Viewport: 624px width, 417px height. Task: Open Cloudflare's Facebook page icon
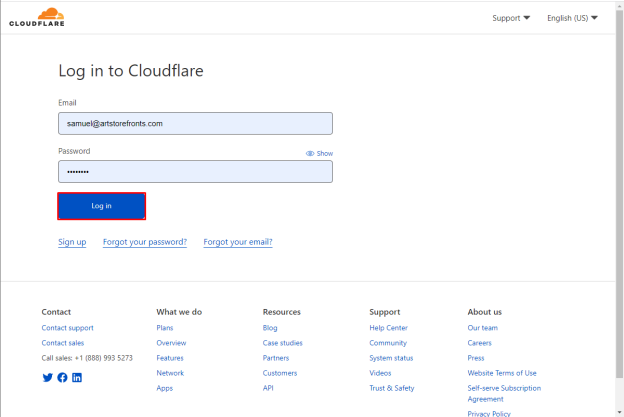[x=62, y=377]
